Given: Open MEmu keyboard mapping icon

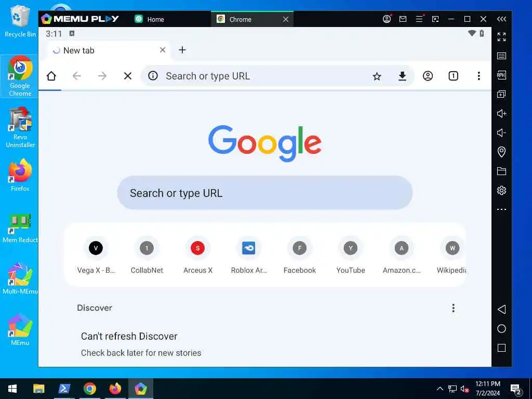Looking at the screenshot, I should tap(501, 56).
